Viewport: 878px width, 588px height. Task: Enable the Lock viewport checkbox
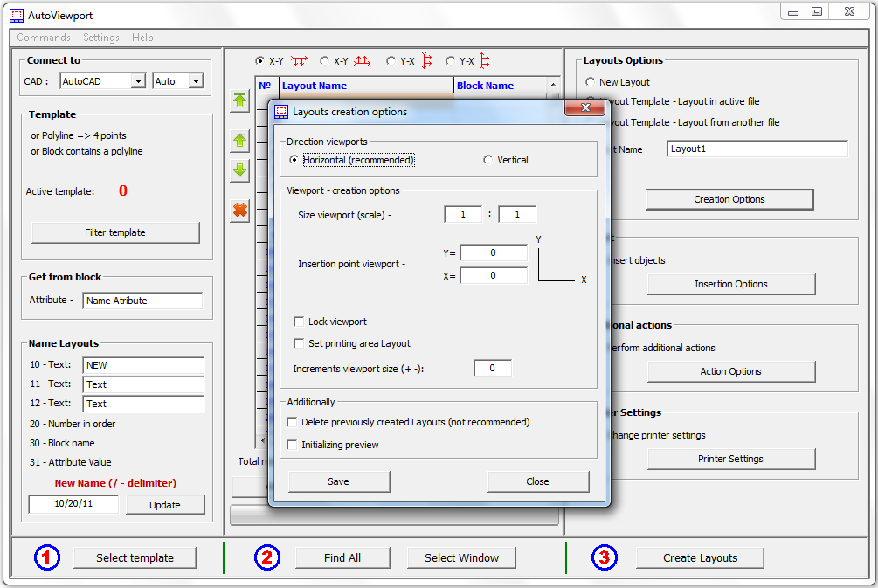tap(300, 322)
